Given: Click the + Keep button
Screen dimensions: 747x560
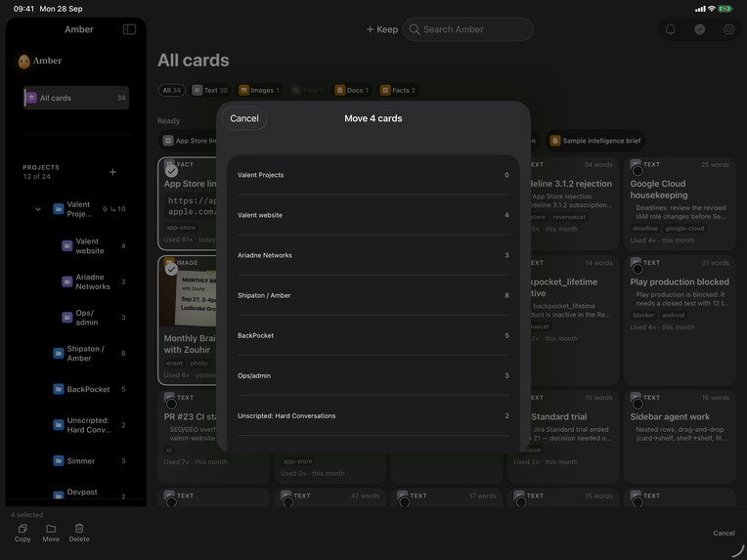Looking at the screenshot, I should (x=382, y=29).
